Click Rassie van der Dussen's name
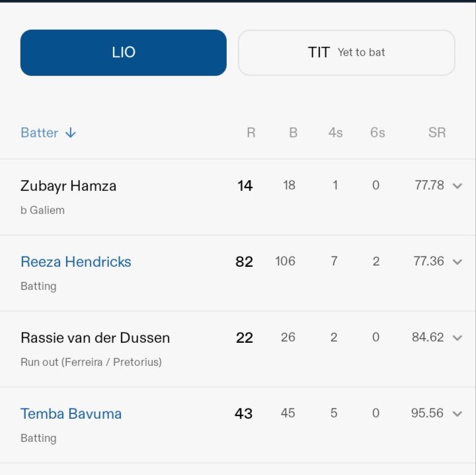This screenshot has height=475, width=476. (95, 338)
